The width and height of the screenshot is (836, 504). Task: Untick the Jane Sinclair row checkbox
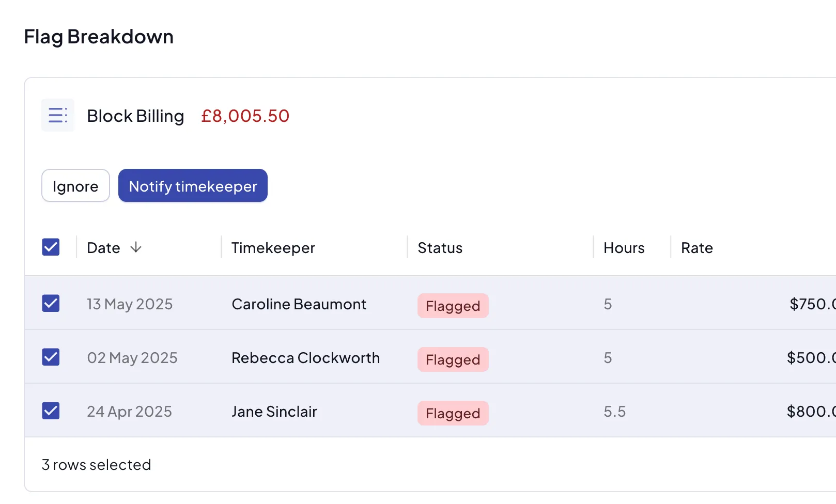pos(51,411)
